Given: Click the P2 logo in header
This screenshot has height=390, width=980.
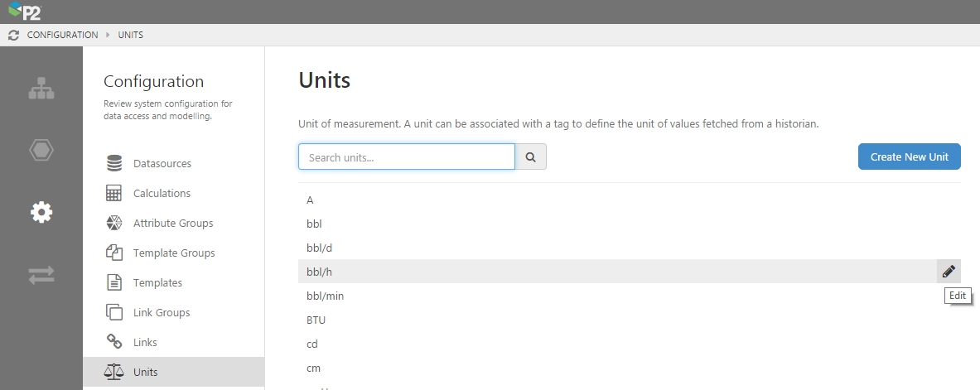Looking at the screenshot, I should coord(24,12).
